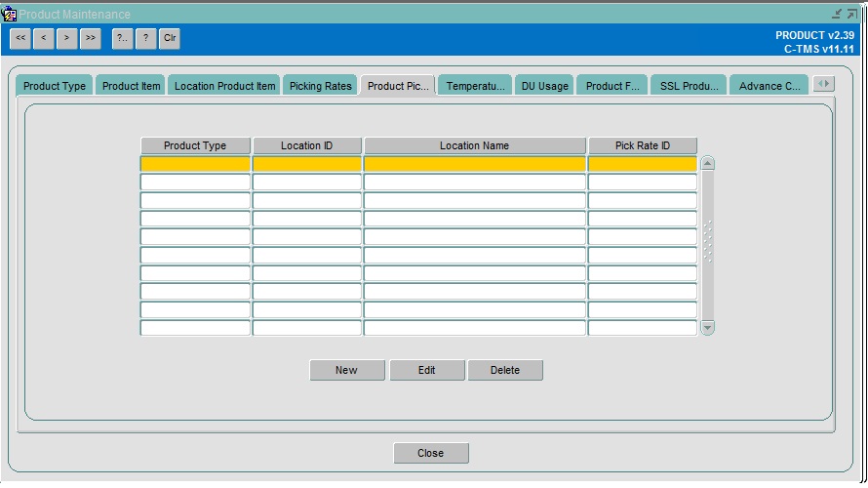The image size is (868, 488).
Task: Click the Product Maintenance window icon
Action: click(x=9, y=14)
